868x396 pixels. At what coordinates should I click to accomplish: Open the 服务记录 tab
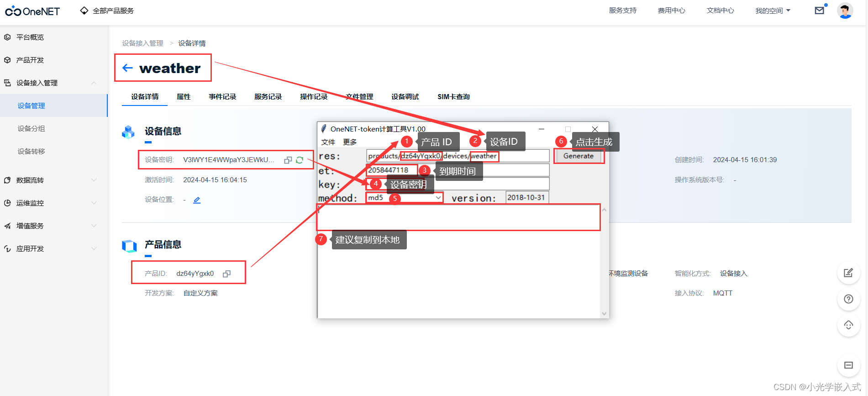[268, 96]
